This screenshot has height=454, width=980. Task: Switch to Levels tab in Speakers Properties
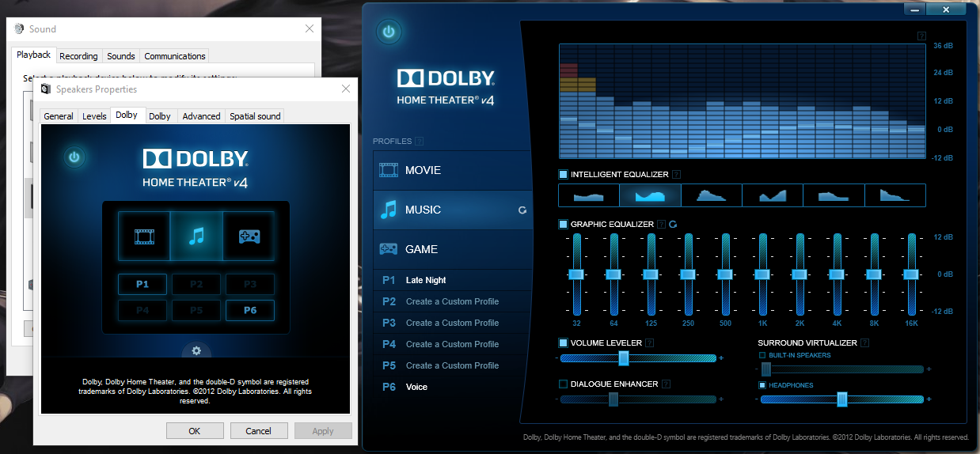(x=94, y=116)
